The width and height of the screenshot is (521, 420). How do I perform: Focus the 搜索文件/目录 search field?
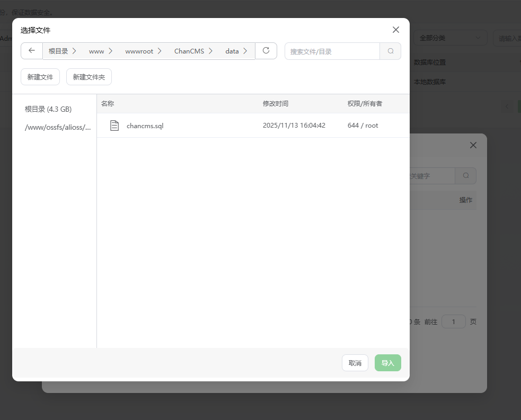pyautogui.click(x=332, y=51)
